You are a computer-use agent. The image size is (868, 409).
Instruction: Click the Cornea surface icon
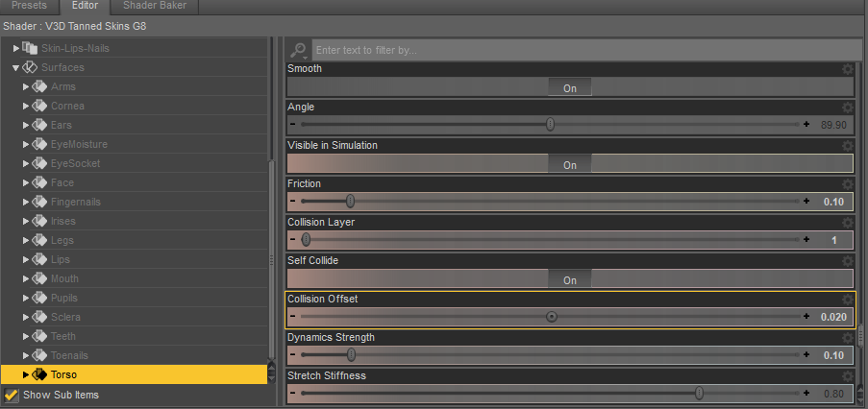tap(39, 106)
